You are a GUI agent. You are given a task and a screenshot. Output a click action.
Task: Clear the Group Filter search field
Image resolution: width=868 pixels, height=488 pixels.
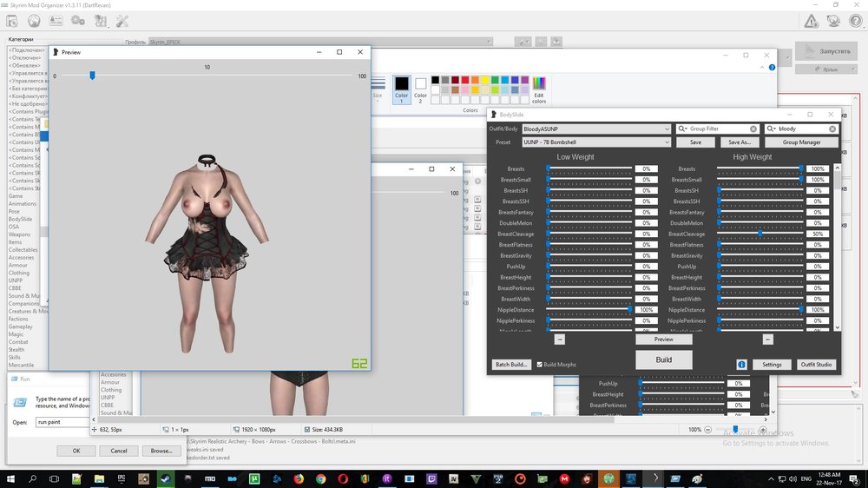click(x=753, y=129)
